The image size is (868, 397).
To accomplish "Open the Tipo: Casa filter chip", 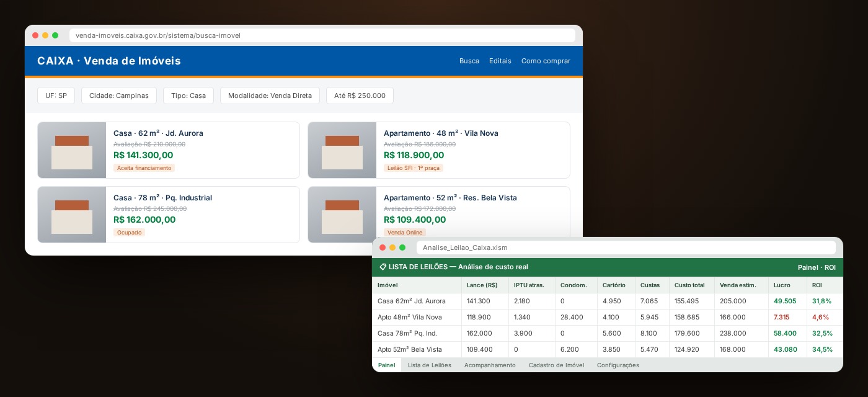I will coord(188,96).
